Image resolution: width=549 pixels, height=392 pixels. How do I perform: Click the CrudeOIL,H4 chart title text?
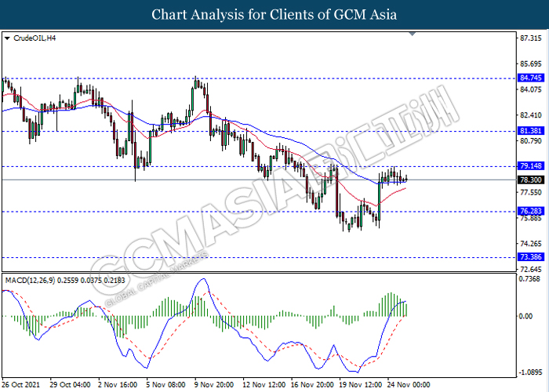click(35, 38)
